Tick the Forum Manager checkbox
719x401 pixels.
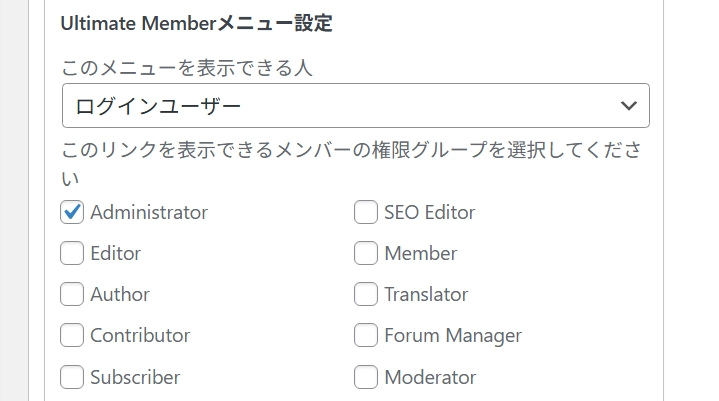pyautogui.click(x=366, y=335)
